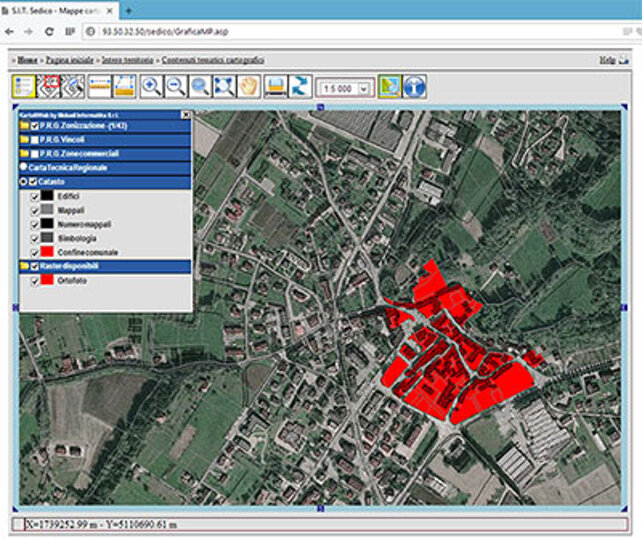Image resolution: width=642 pixels, height=538 pixels.
Task: Click the zoom in magnifier tool
Action: coord(151,87)
